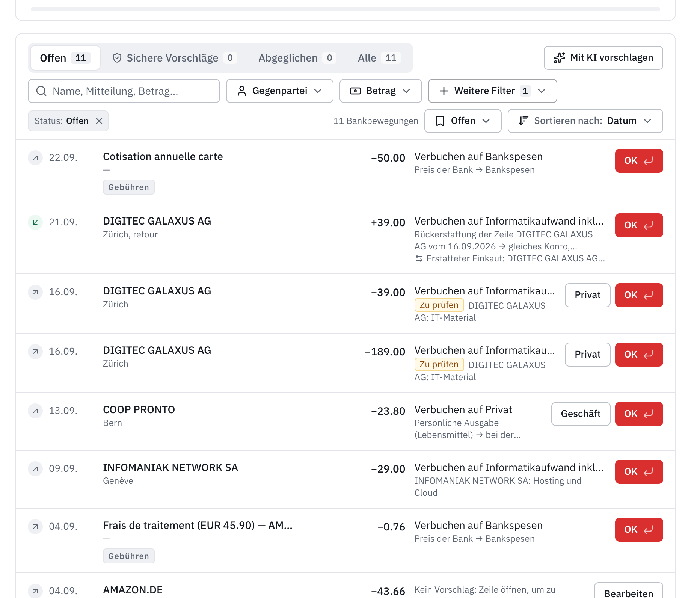This screenshot has width=700, height=598.
Task: Open Weitere Filter dropdown
Action: pyautogui.click(x=492, y=91)
